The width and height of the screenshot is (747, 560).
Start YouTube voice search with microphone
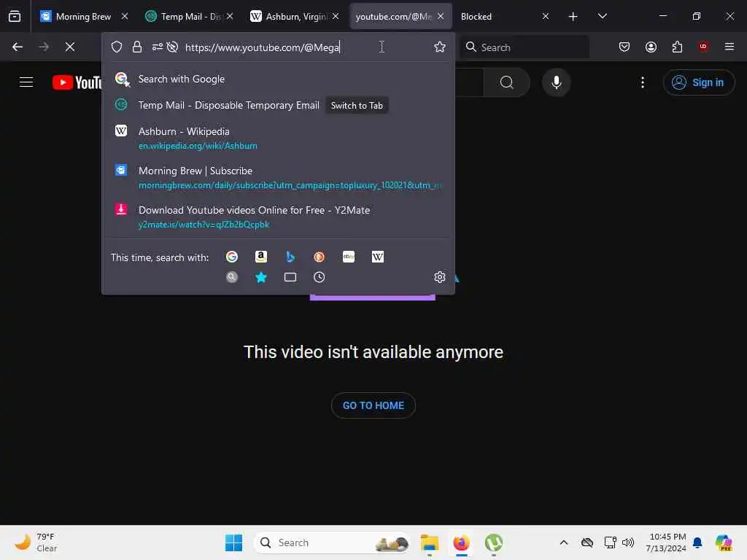(556, 82)
